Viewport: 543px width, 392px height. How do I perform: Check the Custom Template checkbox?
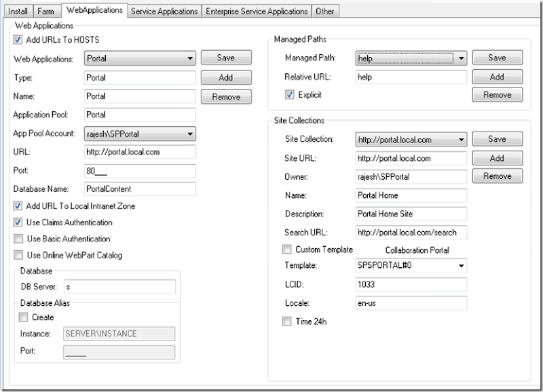point(287,250)
